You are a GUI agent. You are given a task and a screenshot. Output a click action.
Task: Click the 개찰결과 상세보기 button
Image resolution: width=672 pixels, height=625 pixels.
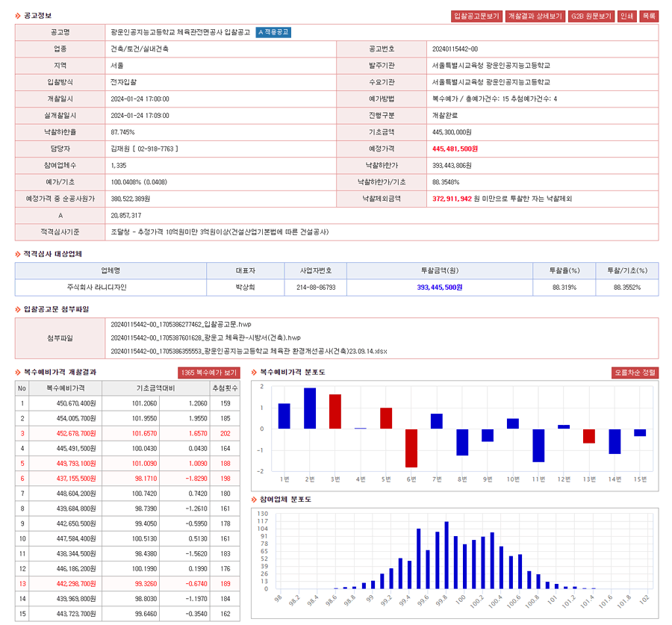[535, 16]
